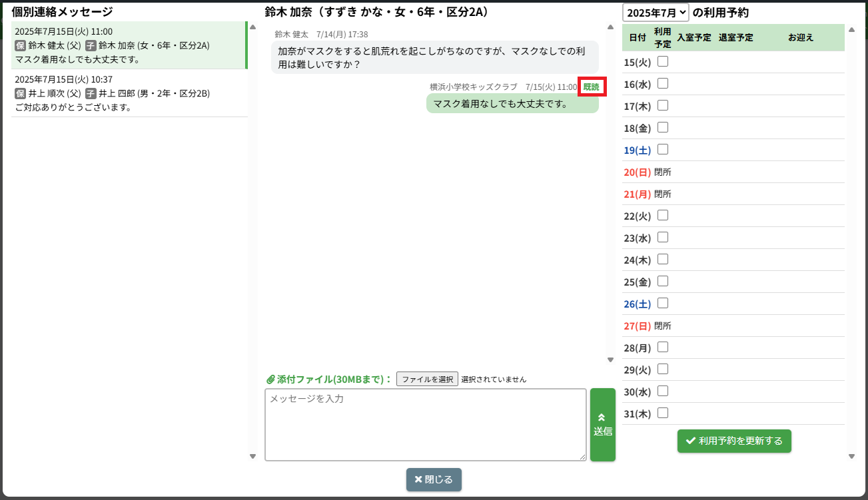Viewport: 868px width, 500px height.
Task: Check usage box for 19(土)
Action: [663, 150]
